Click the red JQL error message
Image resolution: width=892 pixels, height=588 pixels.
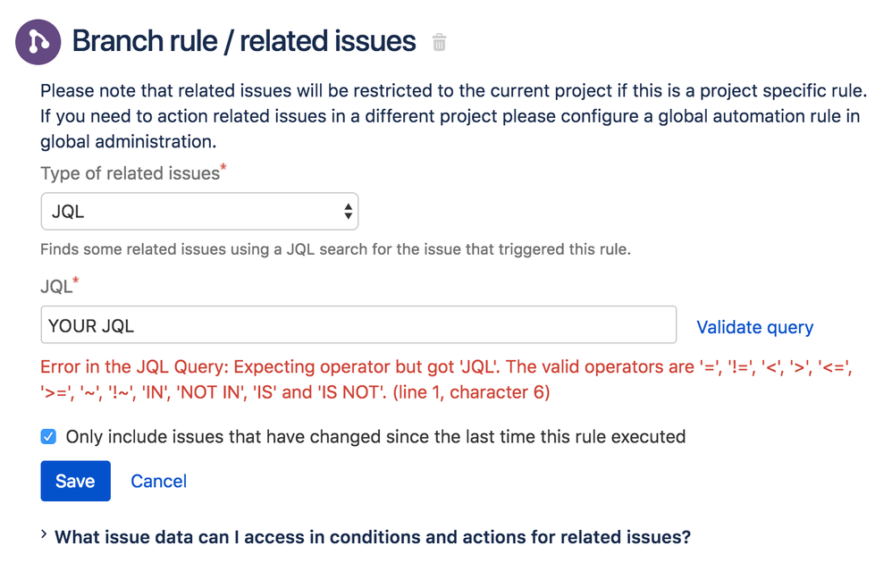click(447, 379)
